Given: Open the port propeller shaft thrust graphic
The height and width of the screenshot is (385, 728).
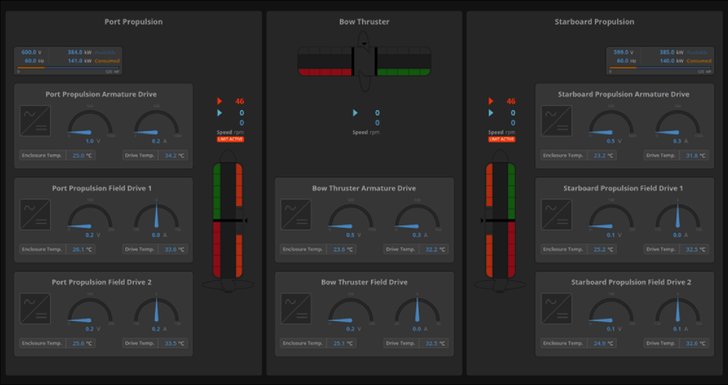Looking at the screenshot, I should (x=228, y=221).
